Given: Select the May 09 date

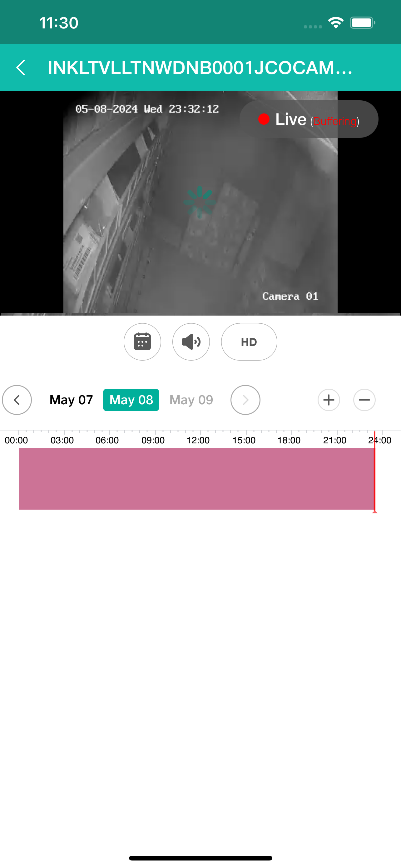Looking at the screenshot, I should coord(191,400).
